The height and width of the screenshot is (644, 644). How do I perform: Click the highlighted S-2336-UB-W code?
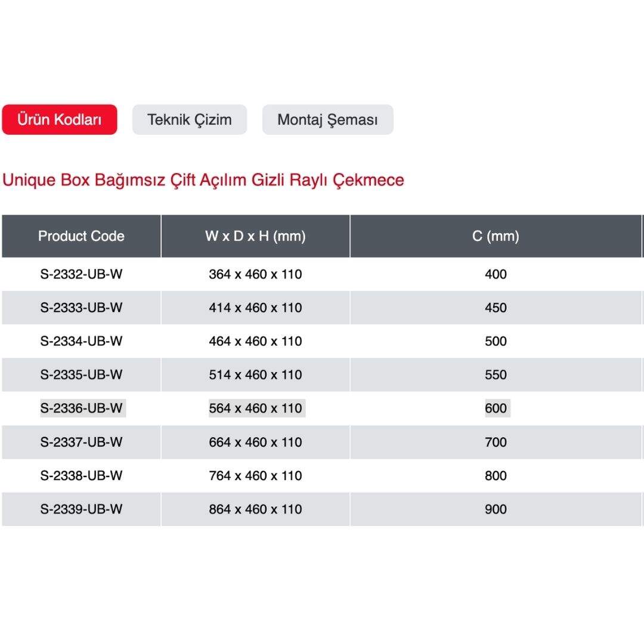pyautogui.click(x=81, y=408)
